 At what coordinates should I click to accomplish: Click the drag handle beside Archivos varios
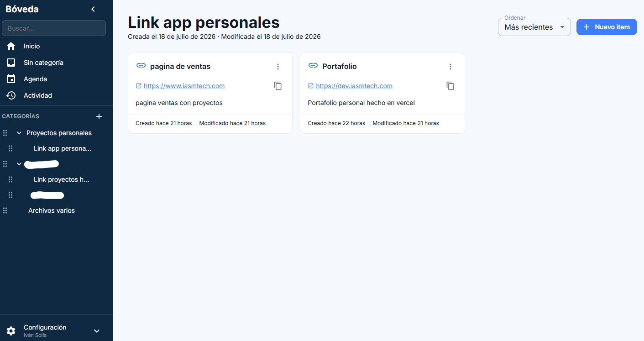pos(5,210)
